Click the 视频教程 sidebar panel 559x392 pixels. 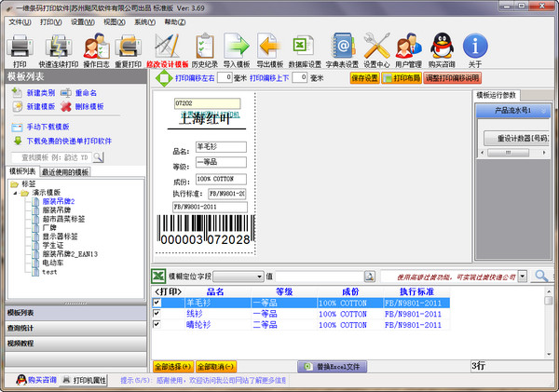coord(75,344)
